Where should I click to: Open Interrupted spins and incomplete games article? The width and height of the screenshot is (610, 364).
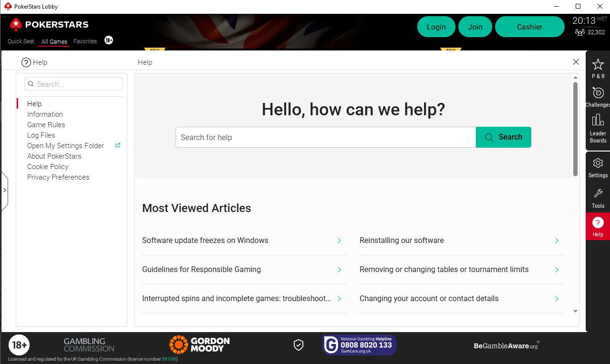(237, 299)
